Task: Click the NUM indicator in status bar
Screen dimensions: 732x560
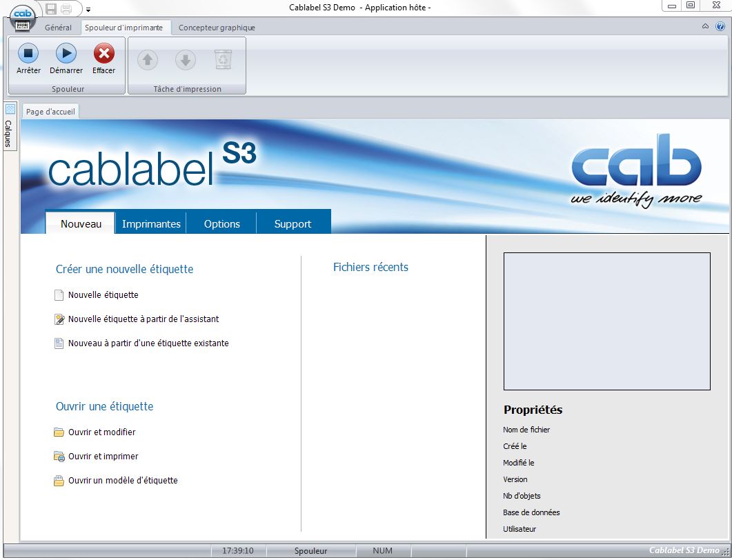Action: [383, 550]
